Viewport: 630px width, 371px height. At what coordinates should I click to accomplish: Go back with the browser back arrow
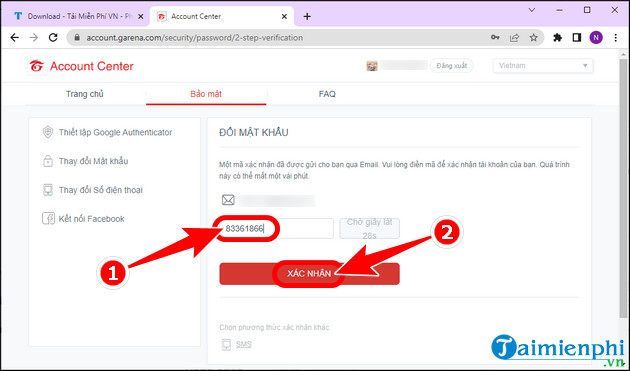tap(14, 38)
